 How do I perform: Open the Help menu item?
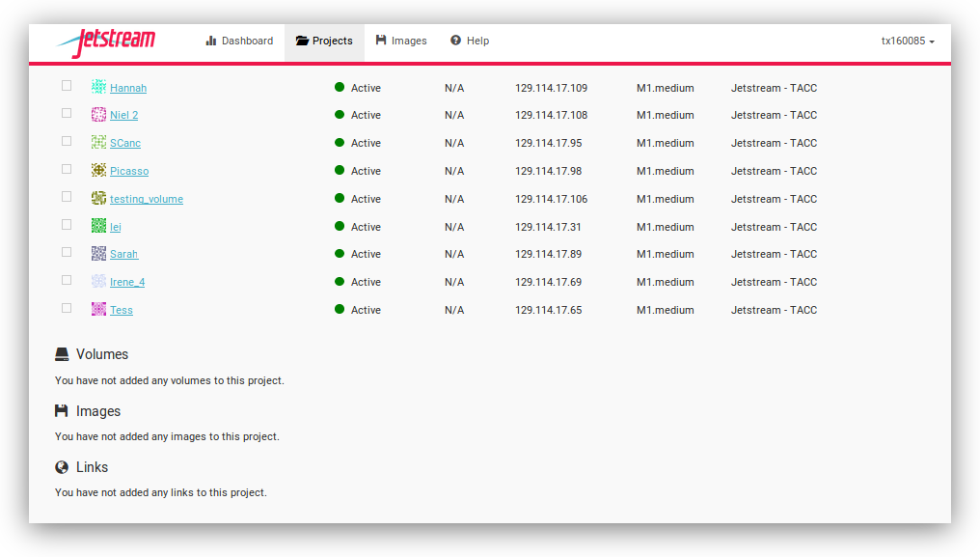tap(470, 42)
